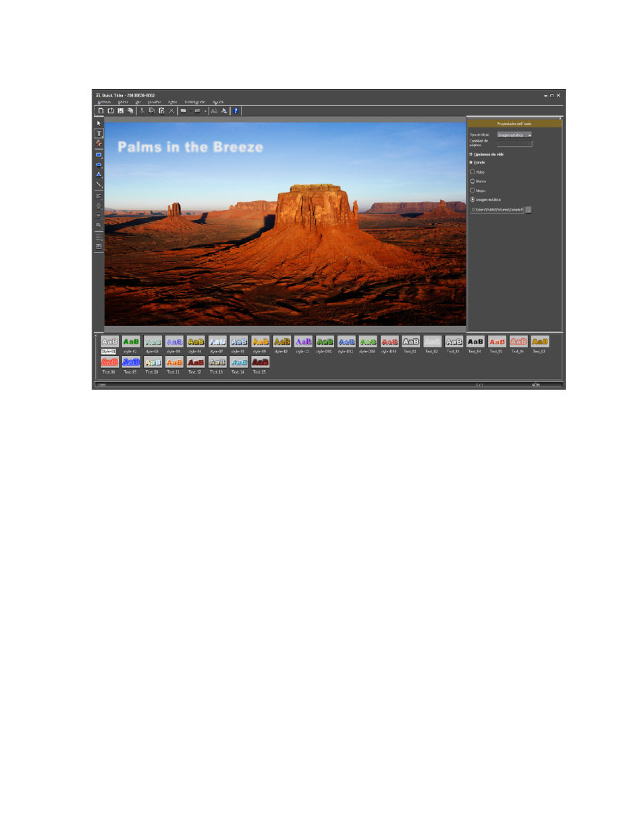Screen dimensions: 644x834
Task: Select the Blanco background radio button
Action: pyautogui.click(x=473, y=181)
